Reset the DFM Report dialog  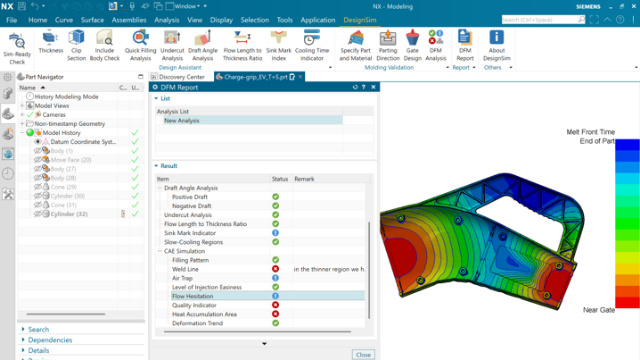355,87
